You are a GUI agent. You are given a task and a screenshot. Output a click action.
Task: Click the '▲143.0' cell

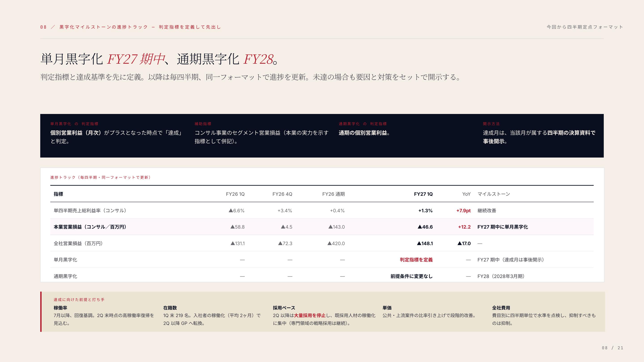pyautogui.click(x=337, y=227)
